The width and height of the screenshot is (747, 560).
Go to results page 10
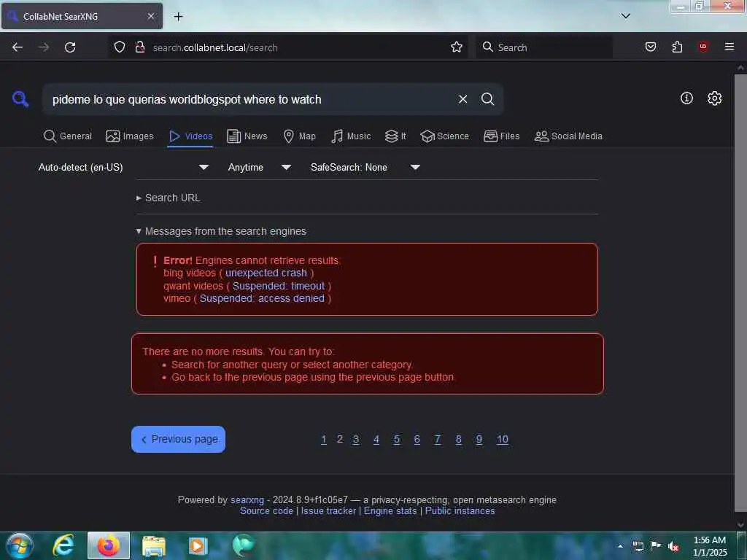pos(502,439)
